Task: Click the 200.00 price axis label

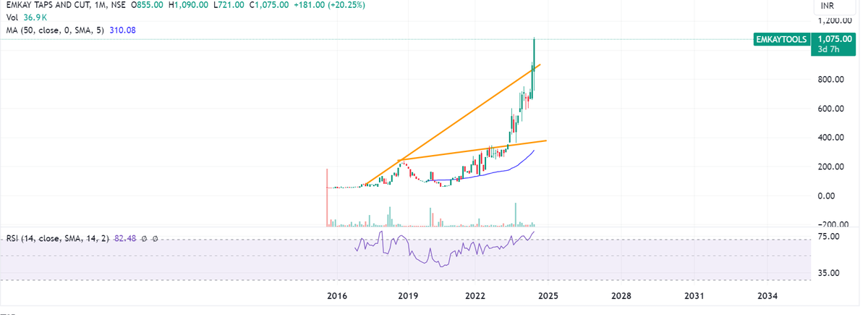Action: point(831,167)
